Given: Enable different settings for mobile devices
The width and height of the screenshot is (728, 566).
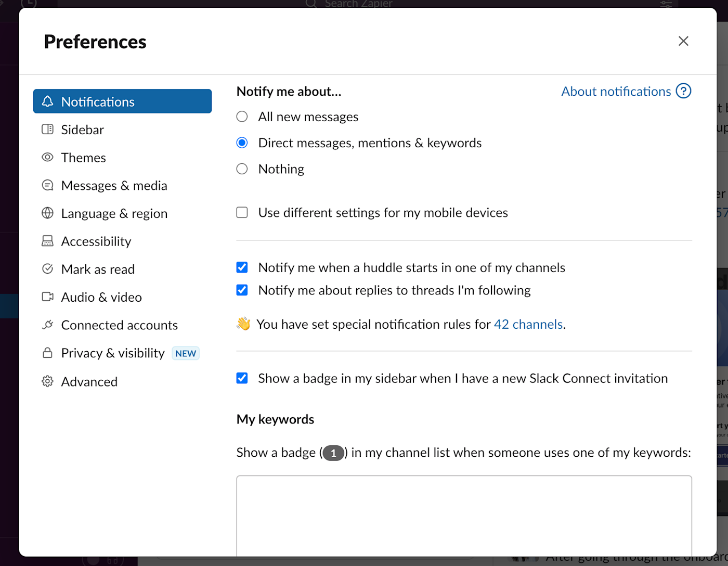Looking at the screenshot, I should tap(242, 212).
